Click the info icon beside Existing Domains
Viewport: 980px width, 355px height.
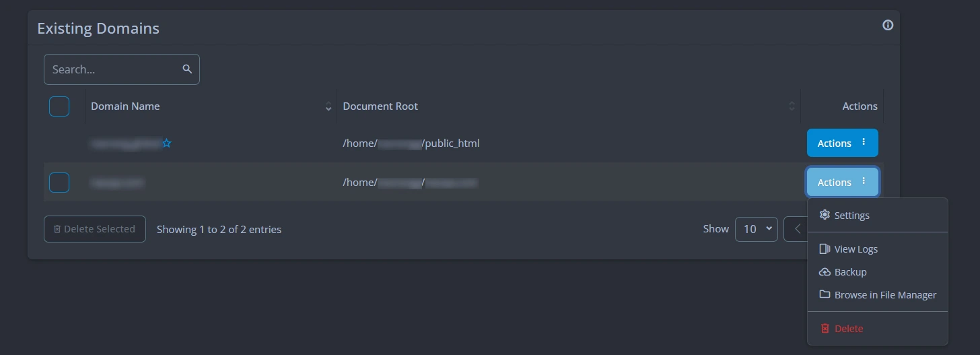pyautogui.click(x=888, y=25)
